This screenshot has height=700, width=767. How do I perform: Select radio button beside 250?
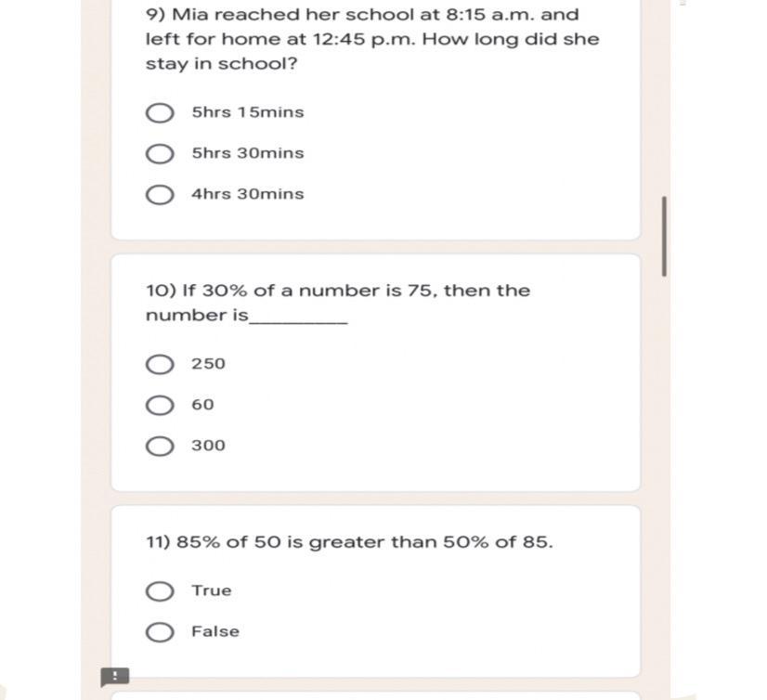160,364
